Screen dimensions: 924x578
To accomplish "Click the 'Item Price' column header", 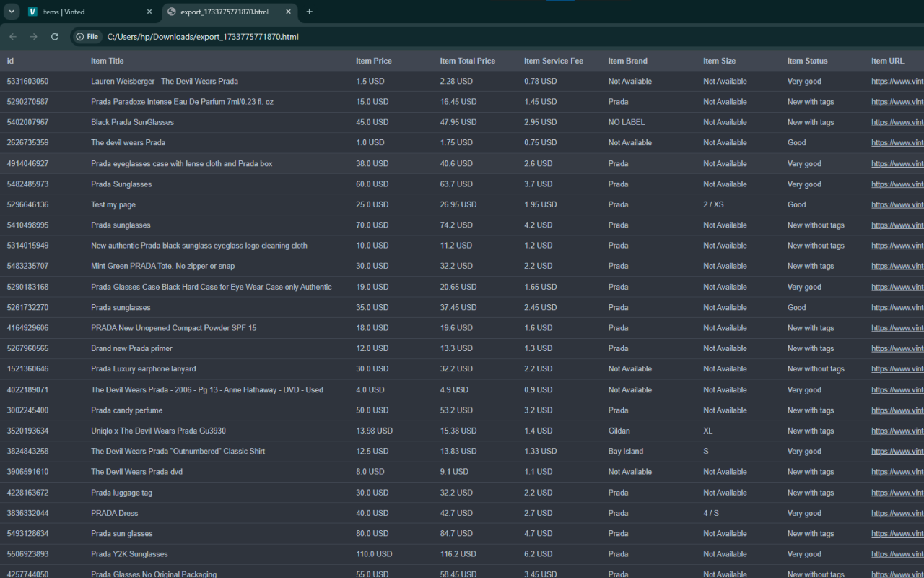I will tap(374, 61).
